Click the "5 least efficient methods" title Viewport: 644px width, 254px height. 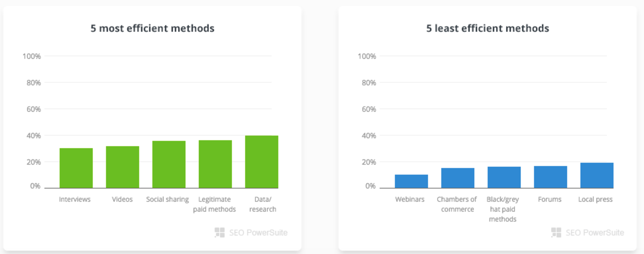(488, 28)
